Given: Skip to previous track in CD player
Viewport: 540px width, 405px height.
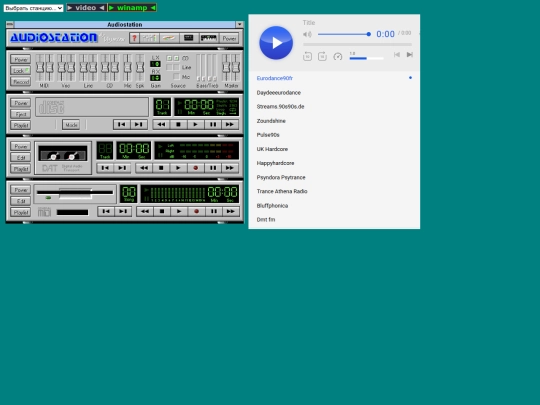Looking at the screenshot, I should (122, 124).
